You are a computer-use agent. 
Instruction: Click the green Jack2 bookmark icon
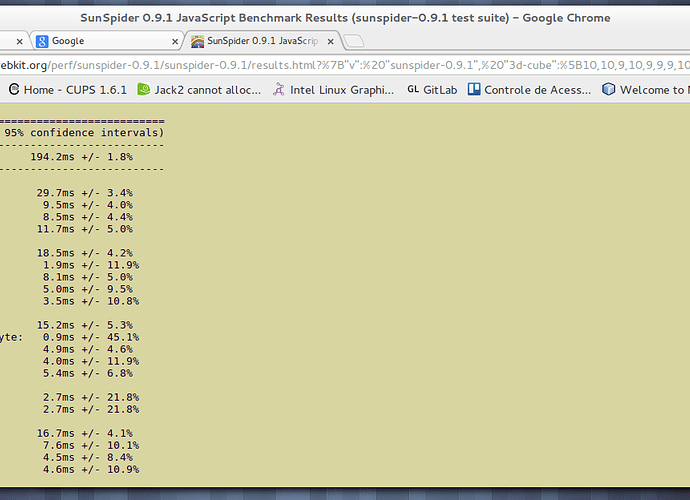pos(144,89)
